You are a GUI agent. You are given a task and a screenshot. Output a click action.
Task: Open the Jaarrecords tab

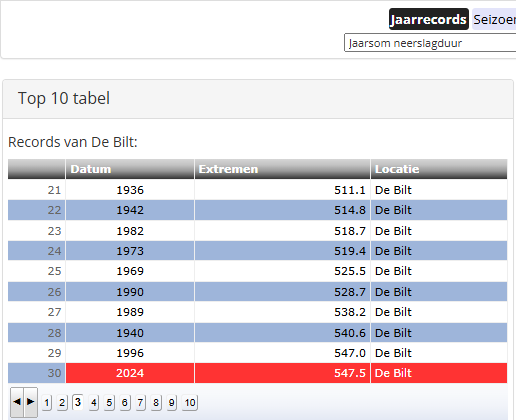click(x=429, y=19)
